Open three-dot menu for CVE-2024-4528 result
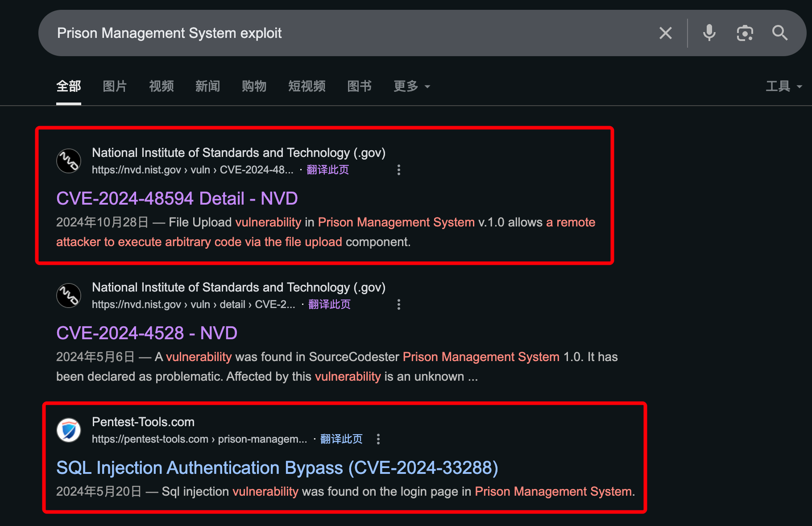812x526 pixels. 399,304
